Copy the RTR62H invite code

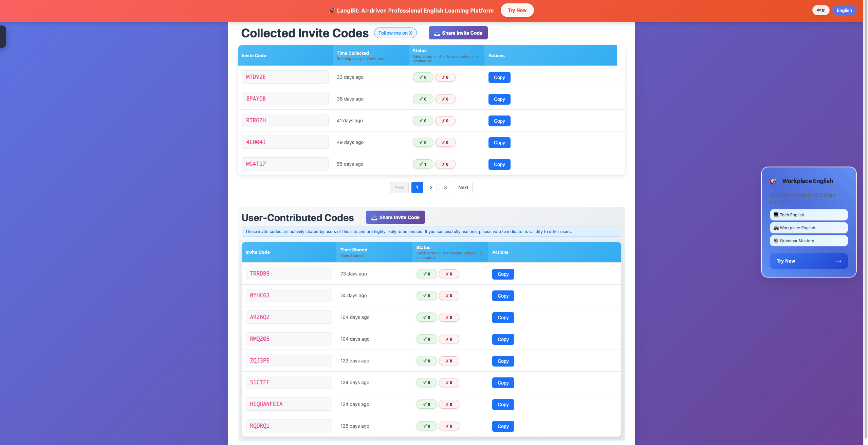pyautogui.click(x=499, y=121)
